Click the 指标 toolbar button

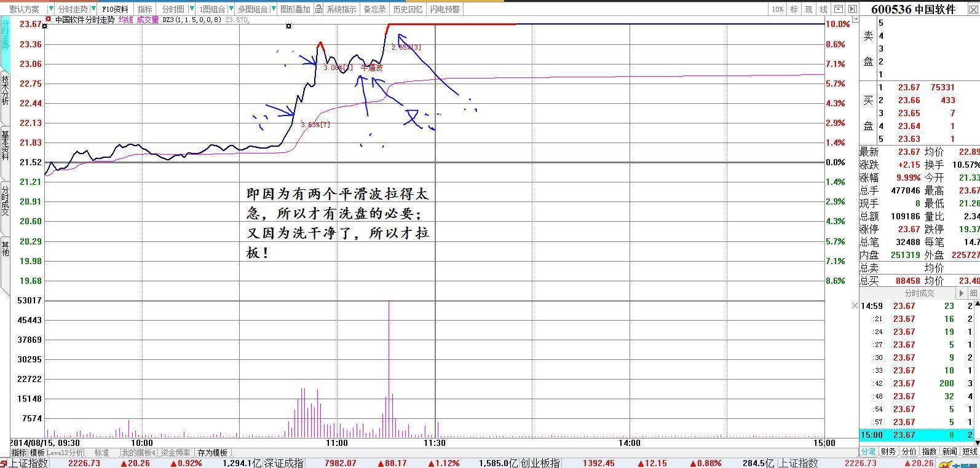[x=145, y=9]
